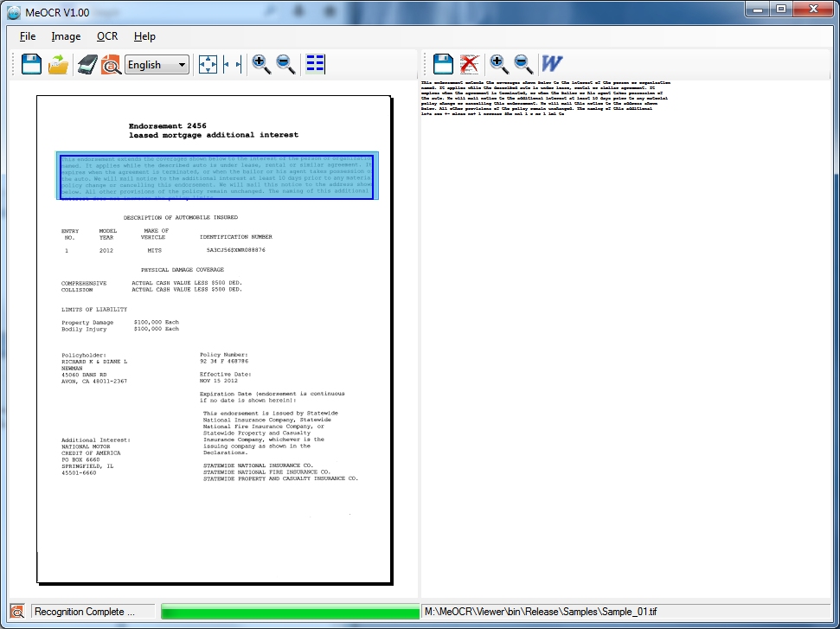Click the 'LIMITS OF LIABILITY' label
Screen dimensions: 840x629
pyautogui.click(x=94, y=309)
